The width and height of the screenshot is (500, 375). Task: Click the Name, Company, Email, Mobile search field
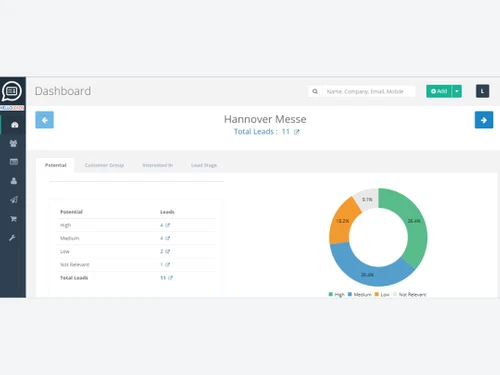coord(369,91)
